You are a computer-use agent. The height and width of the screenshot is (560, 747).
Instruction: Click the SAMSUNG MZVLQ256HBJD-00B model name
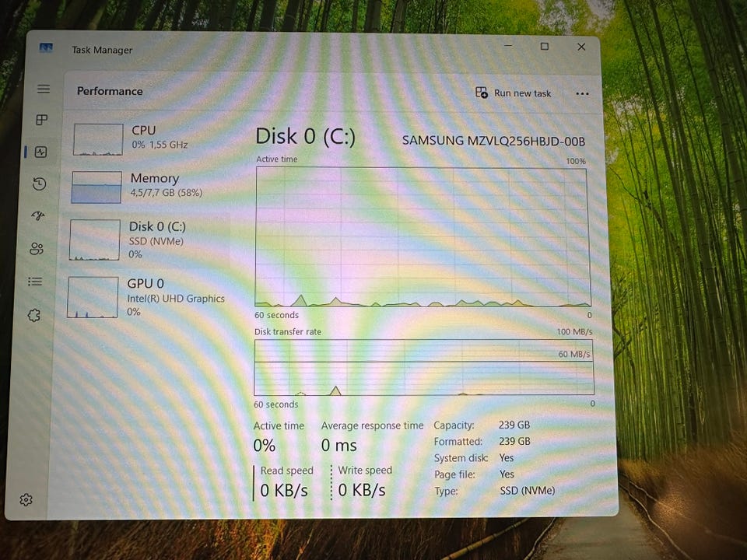click(x=493, y=141)
